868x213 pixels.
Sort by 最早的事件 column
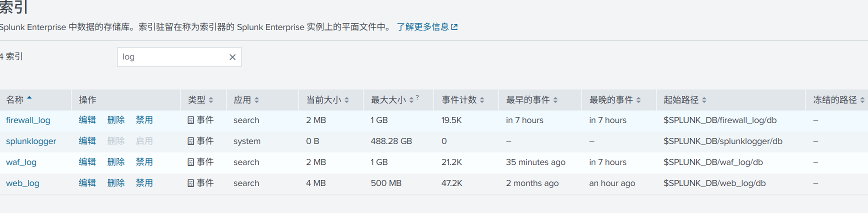click(531, 100)
